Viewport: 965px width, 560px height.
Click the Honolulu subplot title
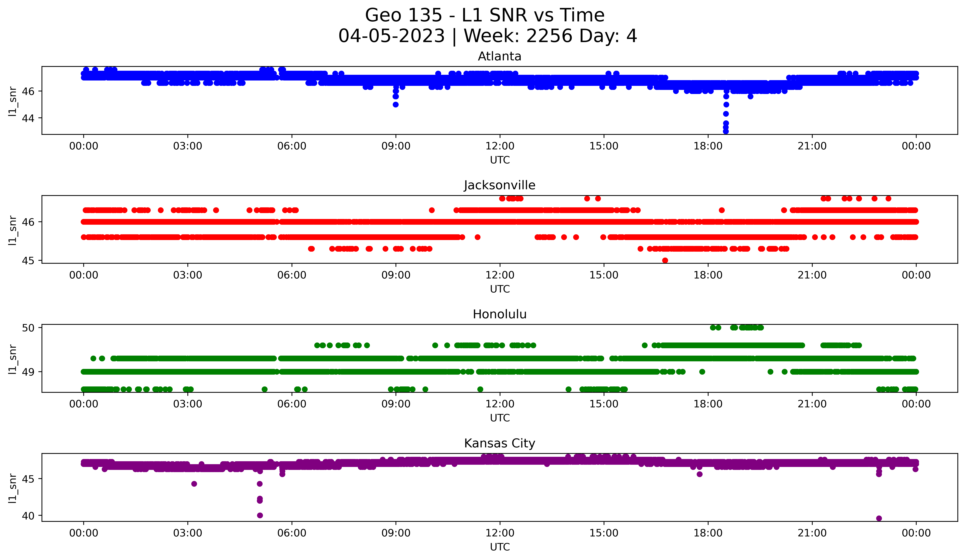(x=499, y=314)
